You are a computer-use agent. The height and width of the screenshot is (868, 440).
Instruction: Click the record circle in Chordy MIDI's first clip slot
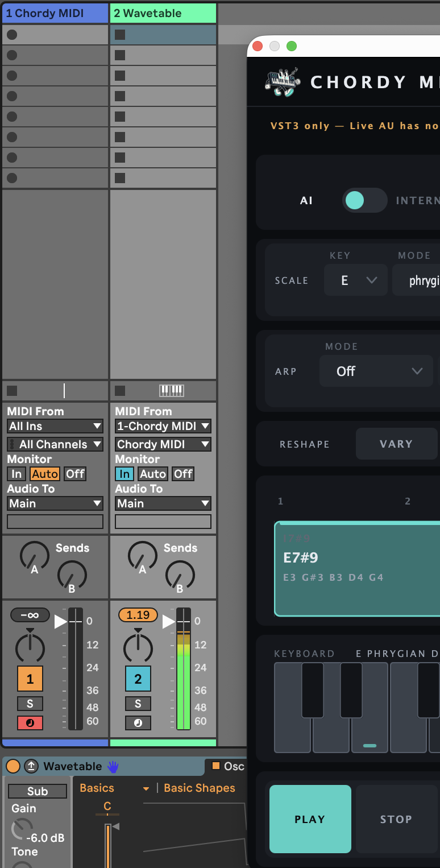click(x=12, y=35)
